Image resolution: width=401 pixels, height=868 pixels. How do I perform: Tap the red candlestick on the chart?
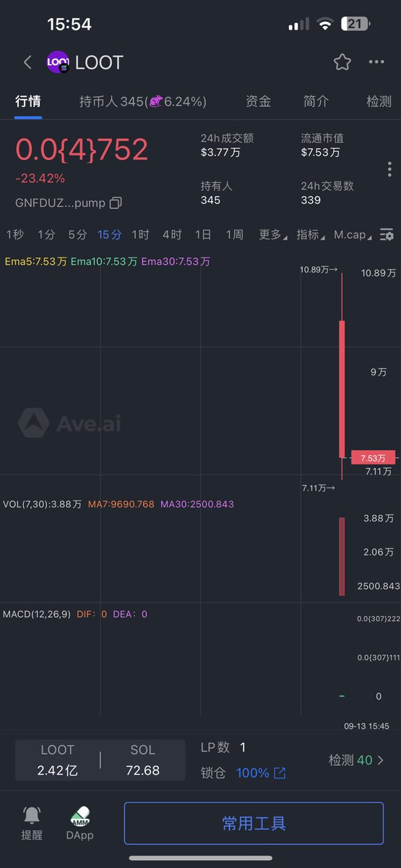point(342,389)
